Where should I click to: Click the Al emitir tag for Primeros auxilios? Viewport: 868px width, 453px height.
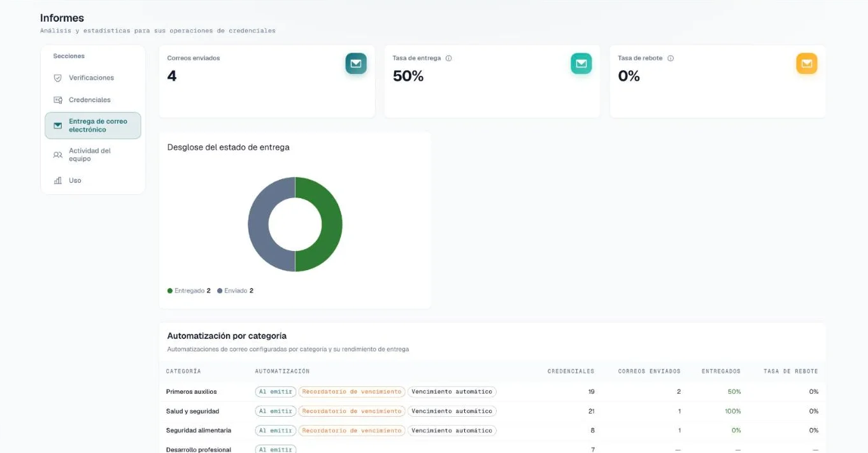(276, 392)
